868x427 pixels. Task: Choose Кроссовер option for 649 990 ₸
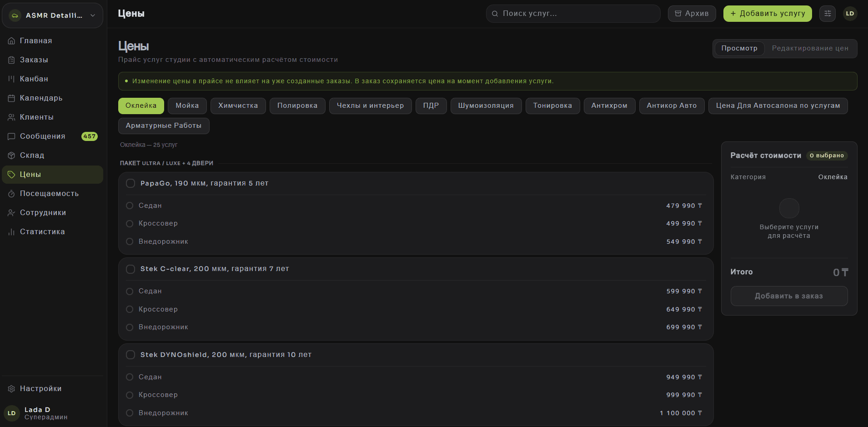pos(130,309)
